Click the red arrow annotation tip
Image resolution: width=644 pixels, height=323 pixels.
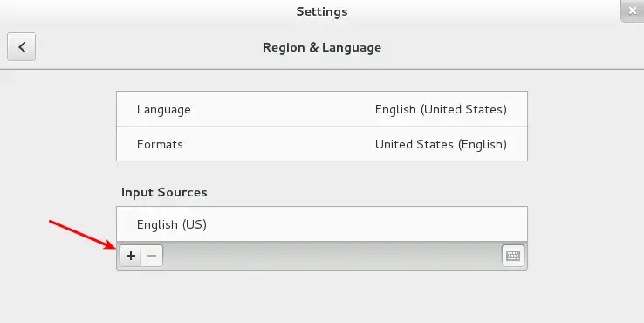pyautogui.click(x=115, y=248)
